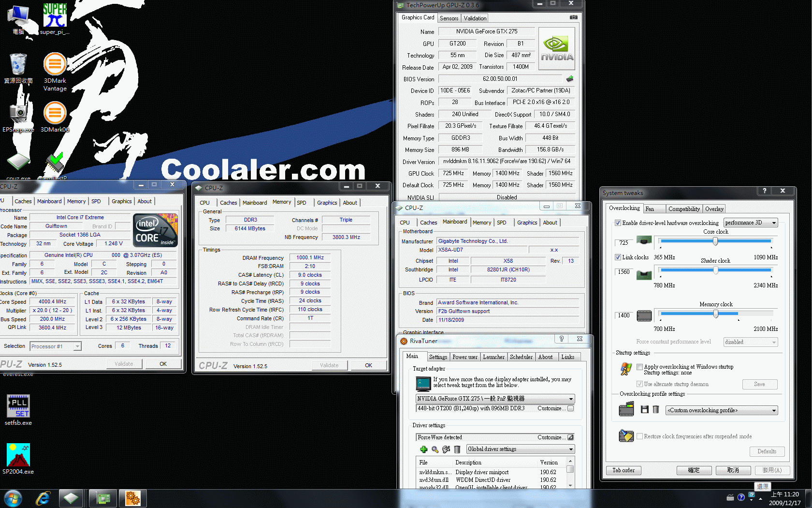Click the System tweaks profile save floppy icon
This screenshot has height=508, width=812.
click(644, 410)
